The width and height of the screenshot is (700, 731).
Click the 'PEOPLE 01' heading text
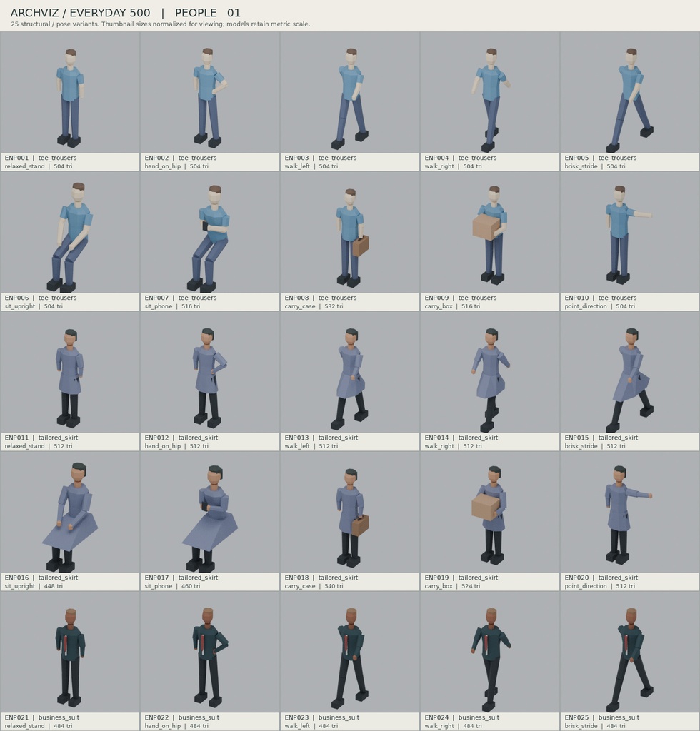tap(208, 13)
